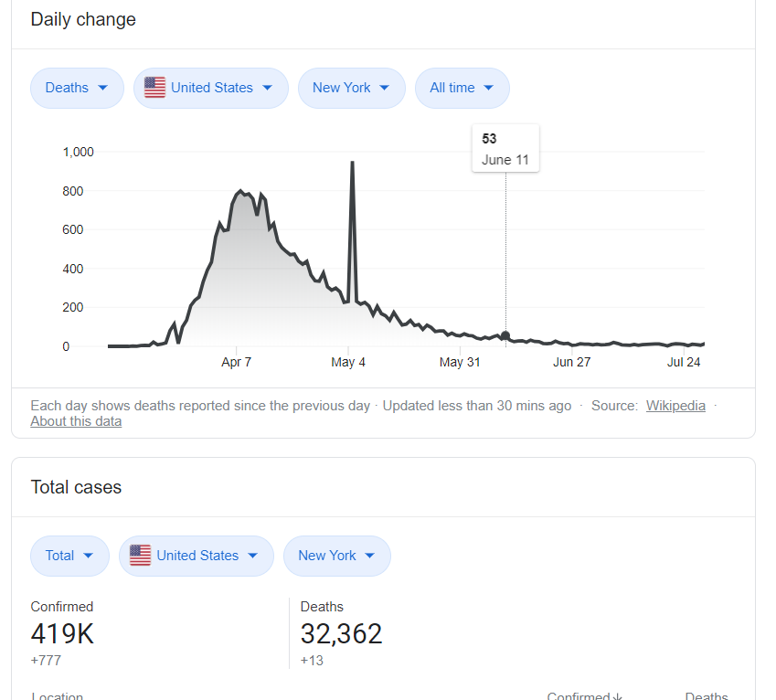
Task: Click the US flag in Daily change filter
Action: coord(154,88)
